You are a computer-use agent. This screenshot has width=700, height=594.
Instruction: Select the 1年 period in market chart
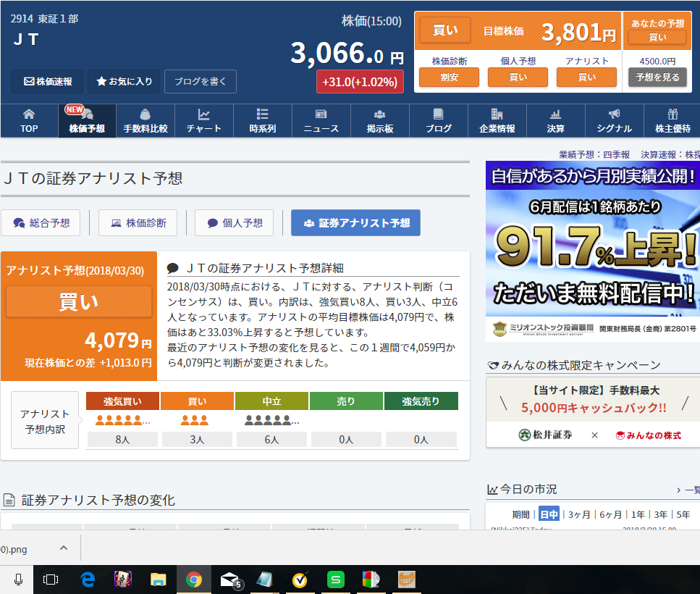[637, 514]
